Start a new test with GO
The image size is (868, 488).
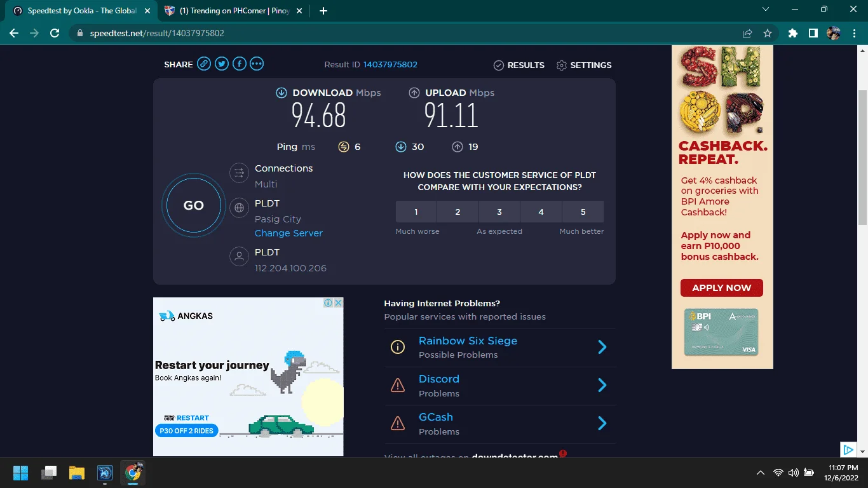[194, 205]
